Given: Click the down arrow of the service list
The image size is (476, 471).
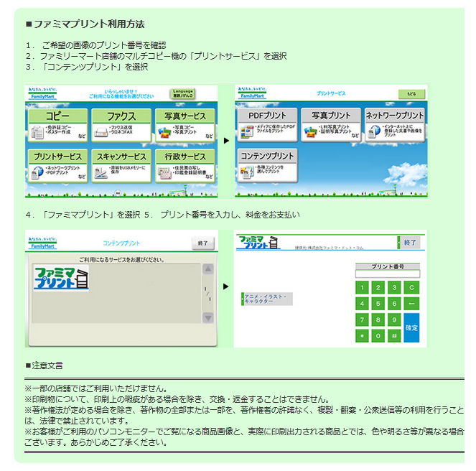Looking at the screenshot, I should pyautogui.click(x=208, y=318).
